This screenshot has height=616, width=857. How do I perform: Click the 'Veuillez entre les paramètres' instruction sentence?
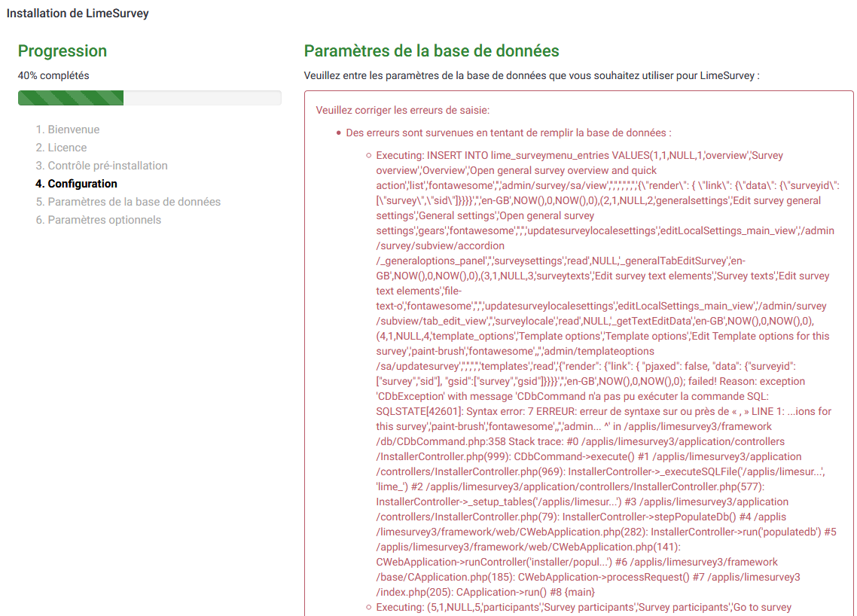[x=532, y=75]
